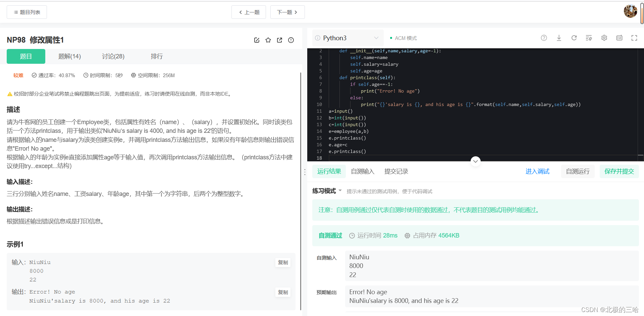
Task: Click the reset code refresh icon
Action: pyautogui.click(x=574, y=38)
